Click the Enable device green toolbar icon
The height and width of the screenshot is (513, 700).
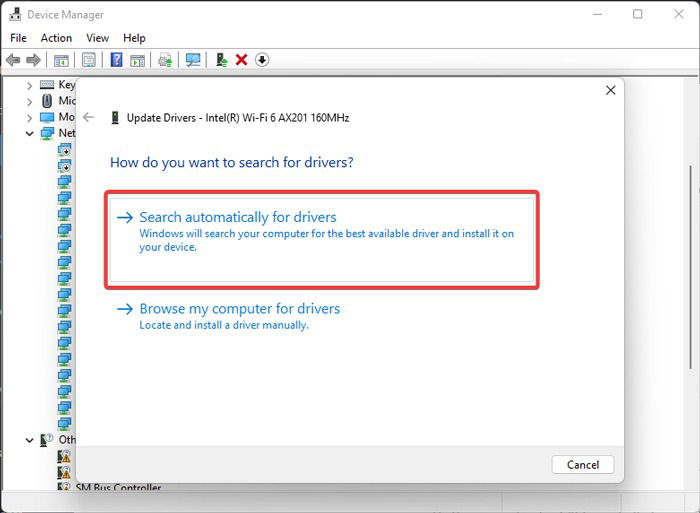point(221,60)
